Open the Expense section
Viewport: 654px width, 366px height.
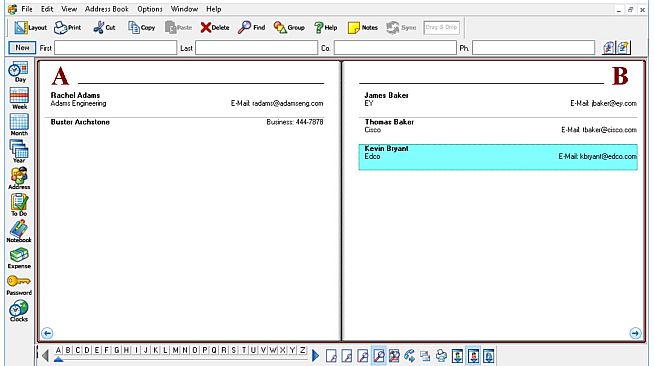19,258
